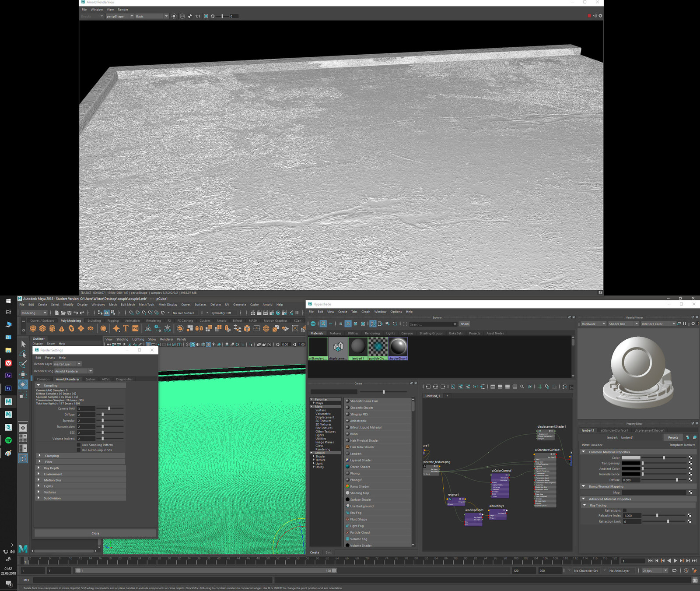Viewport: 700px width, 591px height.
Task: Open the Render Using Arnold Renderer dropdown
Action: coord(73,371)
